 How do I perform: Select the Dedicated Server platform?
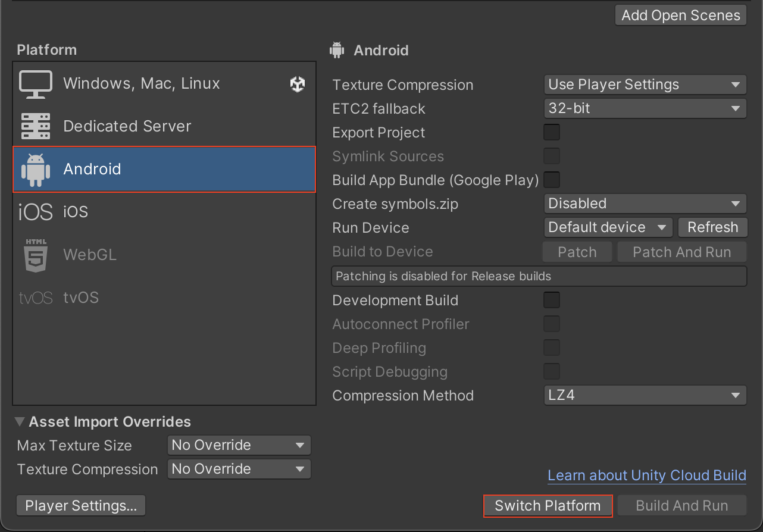click(x=164, y=126)
